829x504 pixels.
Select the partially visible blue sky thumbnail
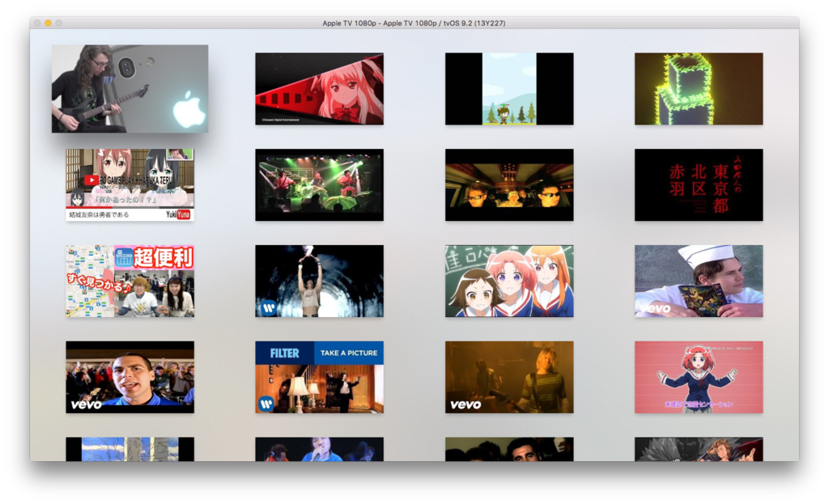tap(130, 449)
